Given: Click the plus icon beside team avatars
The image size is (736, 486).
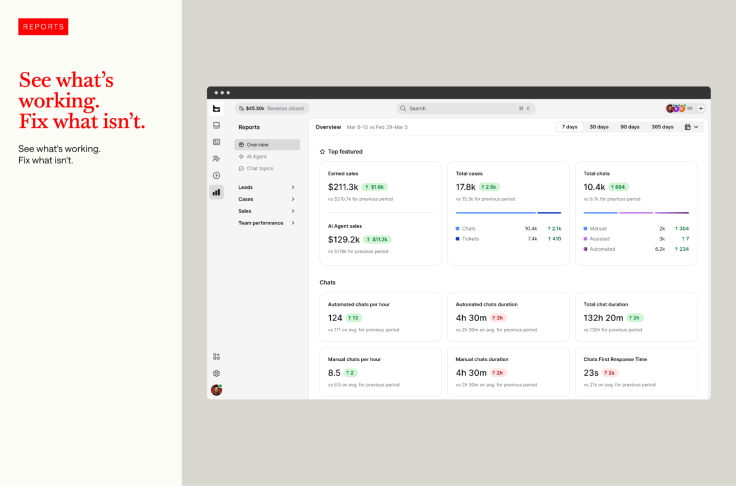Looking at the screenshot, I should pyautogui.click(x=701, y=108).
